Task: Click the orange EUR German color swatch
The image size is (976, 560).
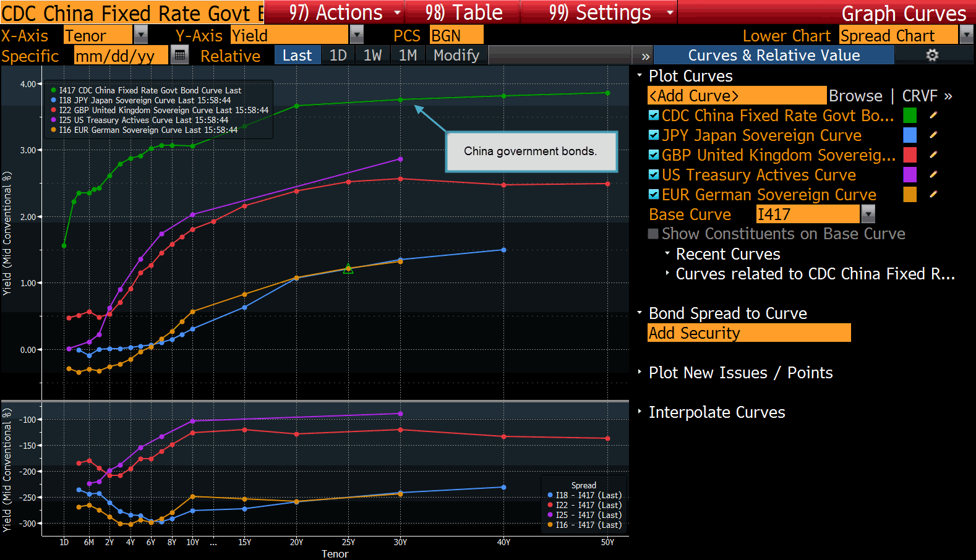Action: point(910,194)
